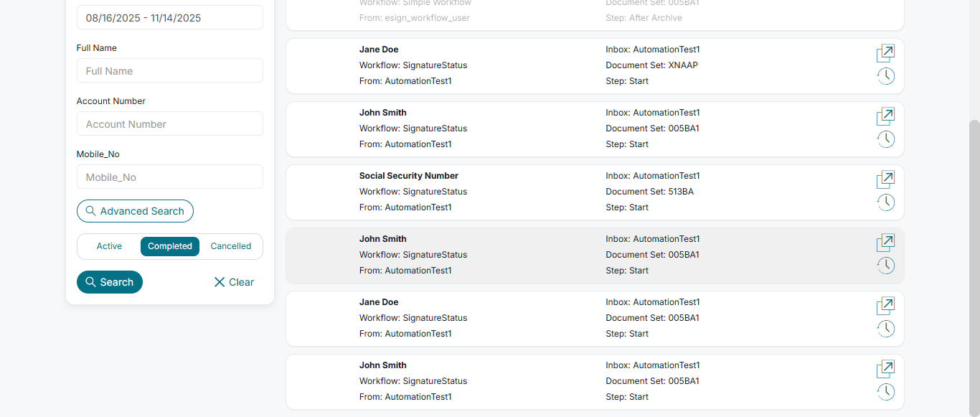Open highlighted John Smith item in new window
Screen dimensions: 980x417
click(x=885, y=243)
